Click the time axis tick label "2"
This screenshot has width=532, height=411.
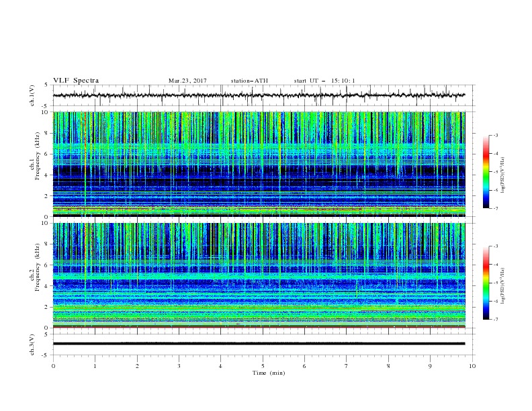click(x=137, y=366)
